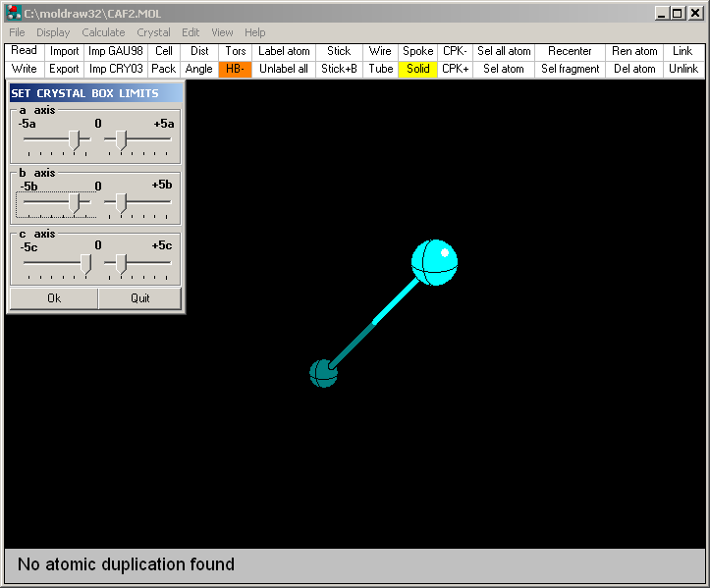Click Quit in crystal box limits
The width and height of the screenshot is (710, 588).
(139, 298)
